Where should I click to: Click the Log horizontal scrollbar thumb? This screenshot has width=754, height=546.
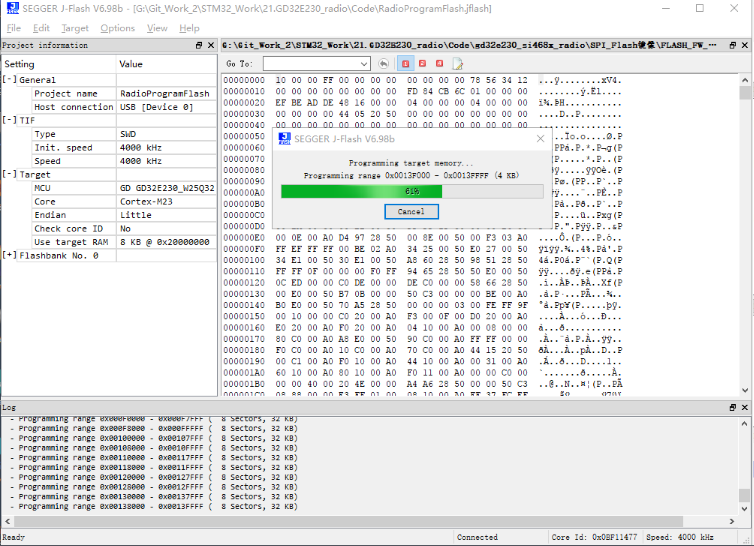click(348, 521)
